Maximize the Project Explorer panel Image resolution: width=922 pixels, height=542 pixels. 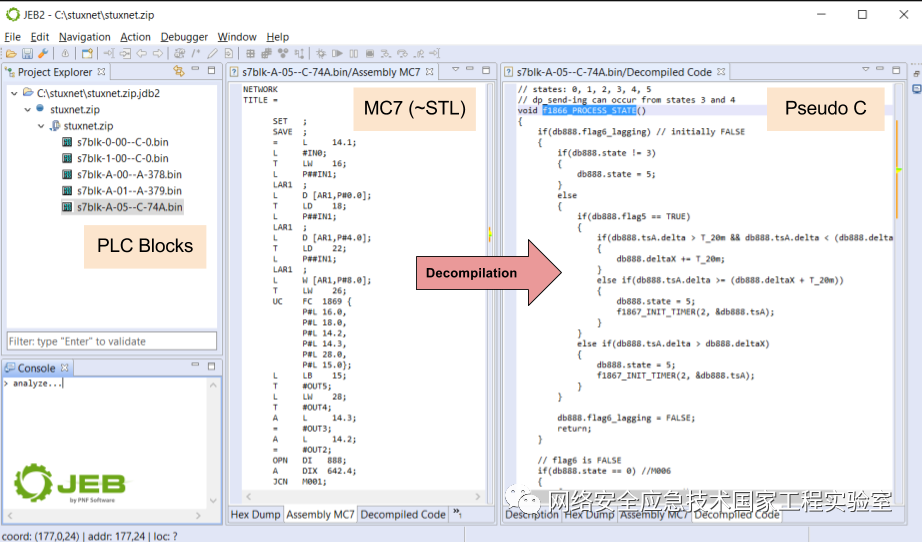pos(211,71)
